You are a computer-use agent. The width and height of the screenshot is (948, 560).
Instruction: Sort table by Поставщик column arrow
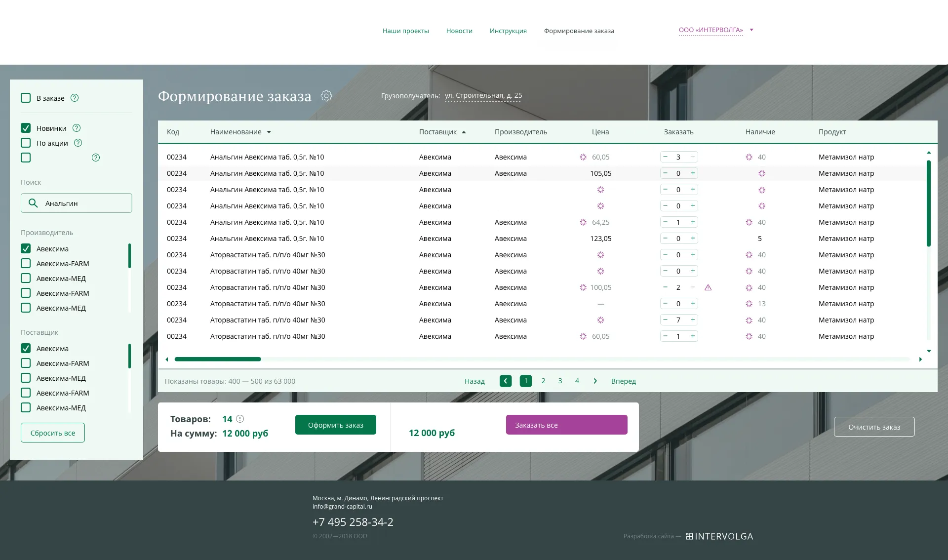click(464, 132)
